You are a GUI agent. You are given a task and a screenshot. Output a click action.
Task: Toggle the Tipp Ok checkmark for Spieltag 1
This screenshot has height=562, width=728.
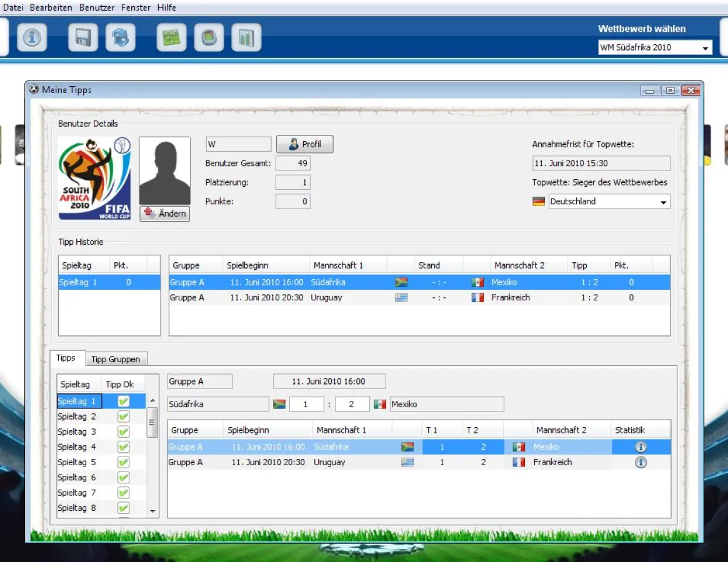point(122,400)
